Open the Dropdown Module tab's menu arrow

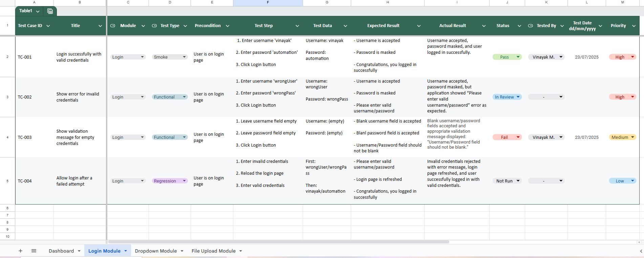click(x=182, y=251)
